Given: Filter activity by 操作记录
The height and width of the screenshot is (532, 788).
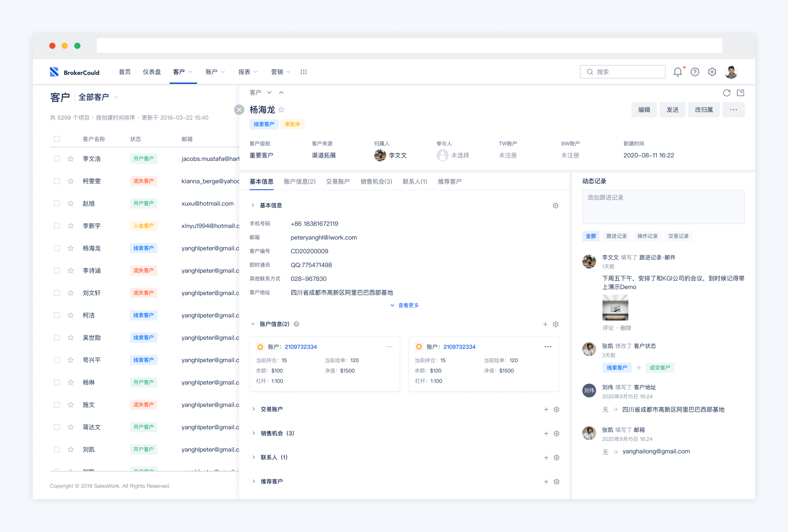Looking at the screenshot, I should tap(648, 236).
